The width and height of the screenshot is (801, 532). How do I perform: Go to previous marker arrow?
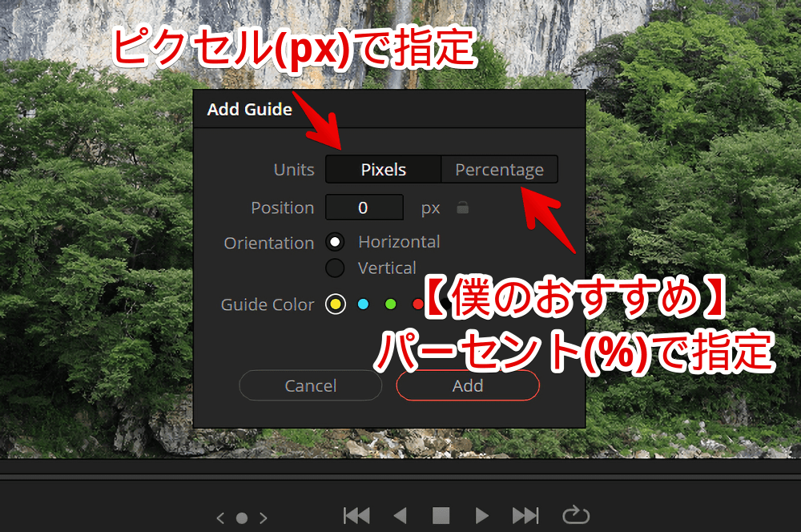click(221, 518)
